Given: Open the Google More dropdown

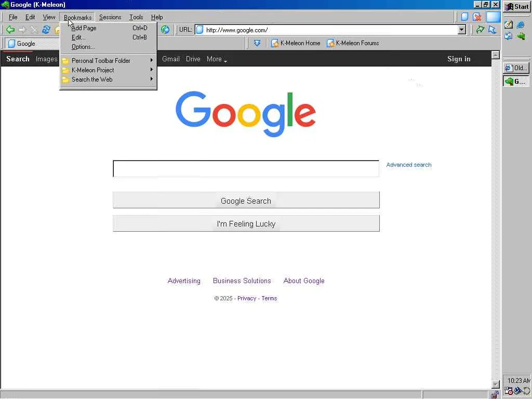Looking at the screenshot, I should 217,59.
